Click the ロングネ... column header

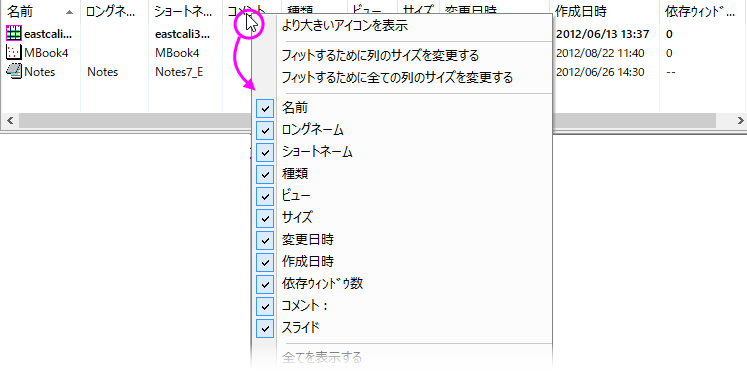click(114, 12)
